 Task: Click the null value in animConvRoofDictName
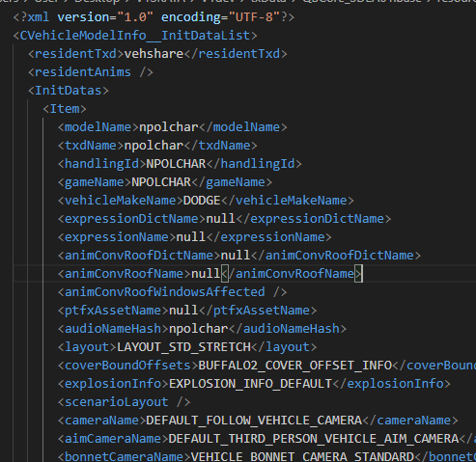tap(236, 256)
